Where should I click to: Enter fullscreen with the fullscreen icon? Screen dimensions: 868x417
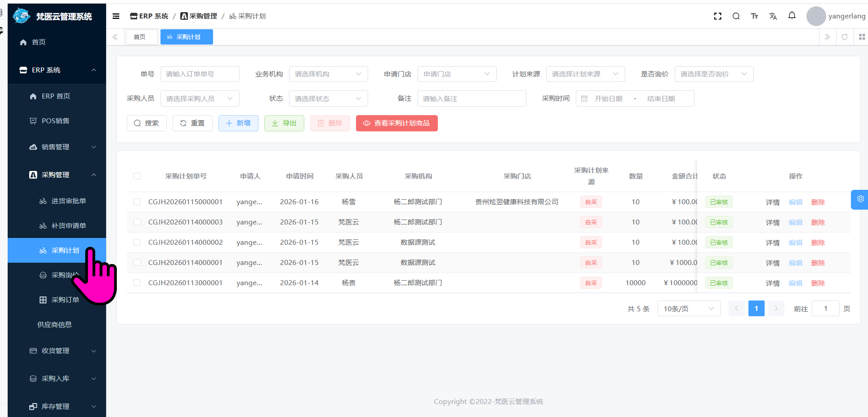point(717,16)
